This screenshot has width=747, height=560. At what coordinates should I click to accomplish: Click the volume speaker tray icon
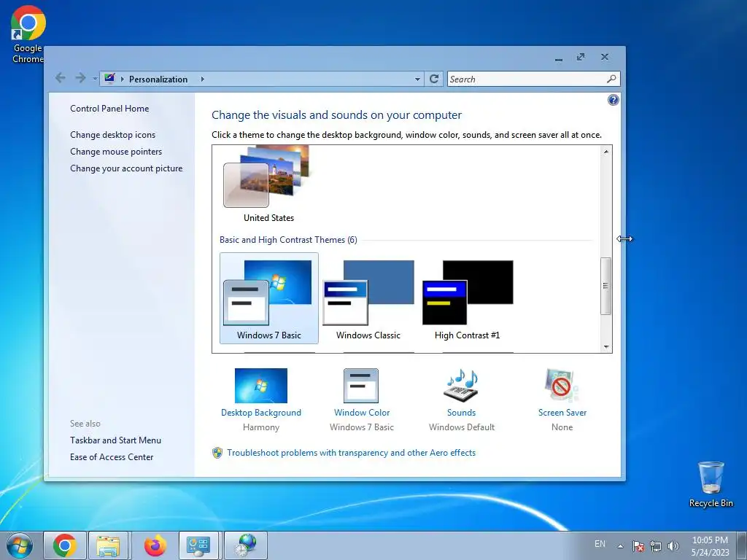click(x=673, y=546)
